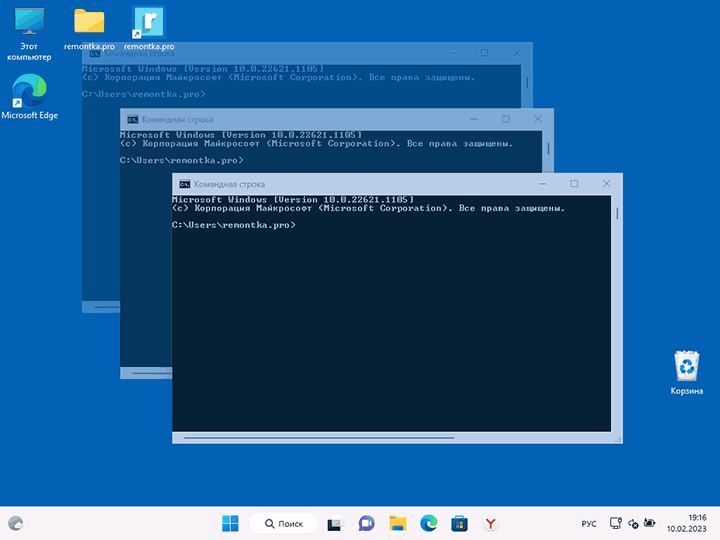Maximize the front Командная строка window
720x540 pixels.
coord(574,184)
